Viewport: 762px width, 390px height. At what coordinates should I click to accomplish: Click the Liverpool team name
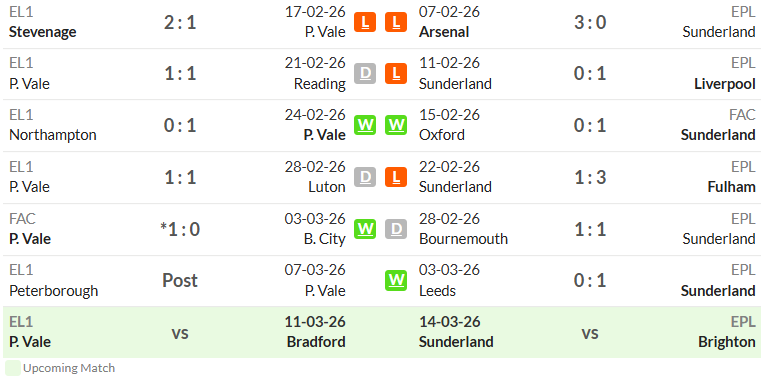click(x=725, y=84)
